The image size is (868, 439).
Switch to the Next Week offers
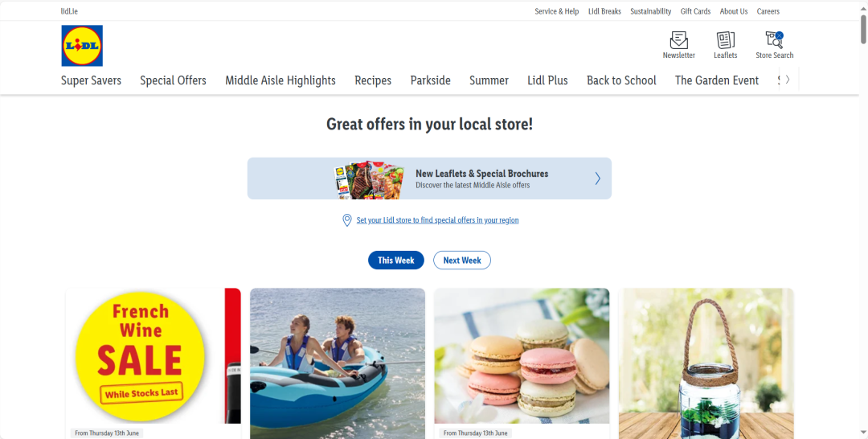click(461, 261)
